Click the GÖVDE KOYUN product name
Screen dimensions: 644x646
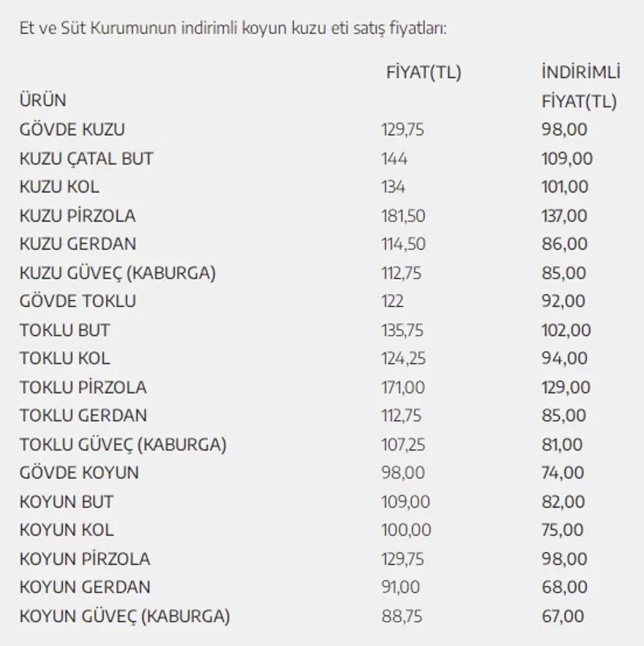pos(79,473)
